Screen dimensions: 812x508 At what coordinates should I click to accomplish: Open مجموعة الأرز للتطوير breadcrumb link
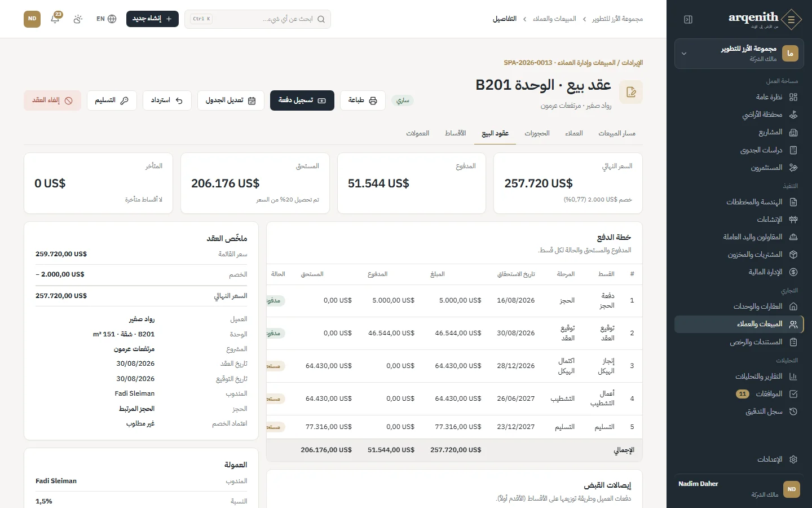click(x=617, y=19)
